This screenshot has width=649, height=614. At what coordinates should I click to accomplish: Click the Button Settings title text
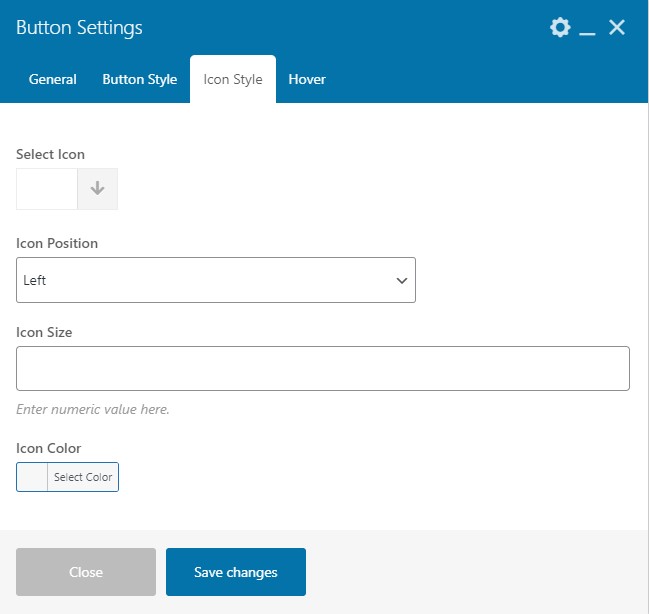[79, 28]
